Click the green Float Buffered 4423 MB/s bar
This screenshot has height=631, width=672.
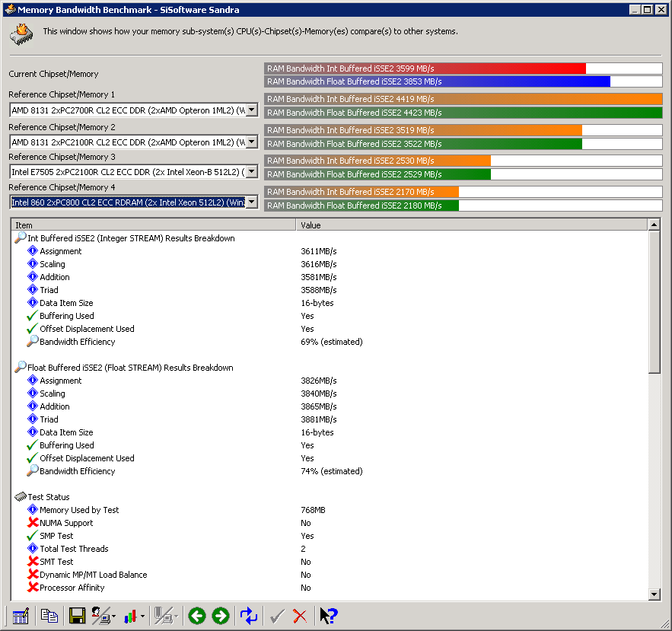coord(463,113)
